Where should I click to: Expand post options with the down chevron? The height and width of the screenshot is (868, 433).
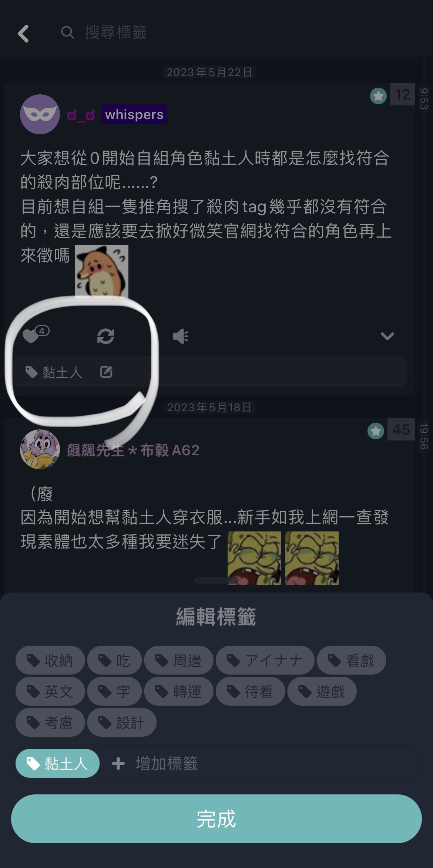tap(387, 336)
